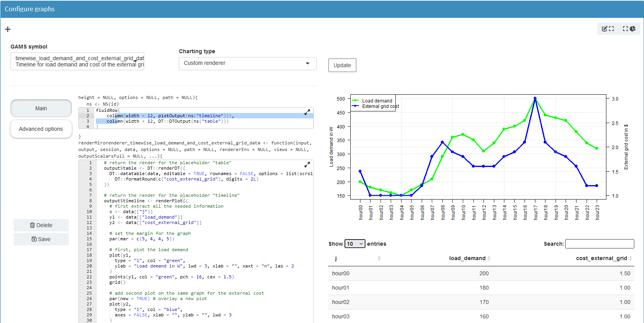Open the GAMS symbol dropdown
This screenshot has width=644, height=323.
coord(77,61)
